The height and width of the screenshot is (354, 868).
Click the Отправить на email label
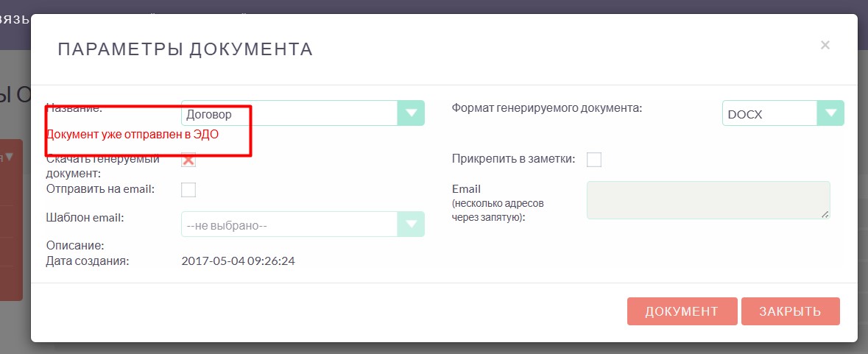click(100, 189)
